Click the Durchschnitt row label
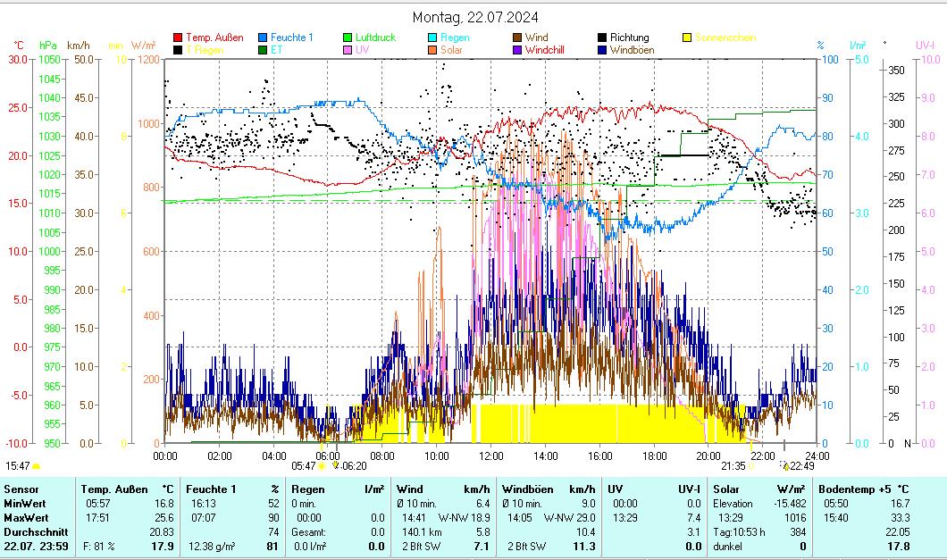The image size is (947, 560). tap(29, 532)
